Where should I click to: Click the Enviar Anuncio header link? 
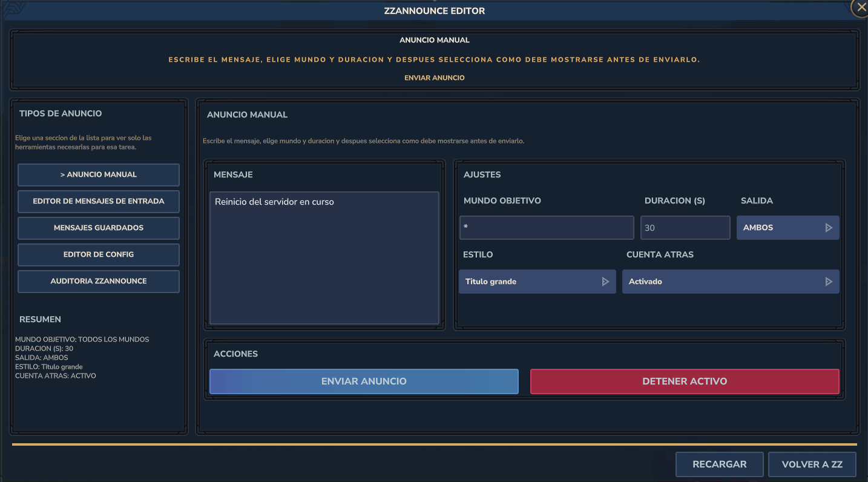pyautogui.click(x=435, y=78)
